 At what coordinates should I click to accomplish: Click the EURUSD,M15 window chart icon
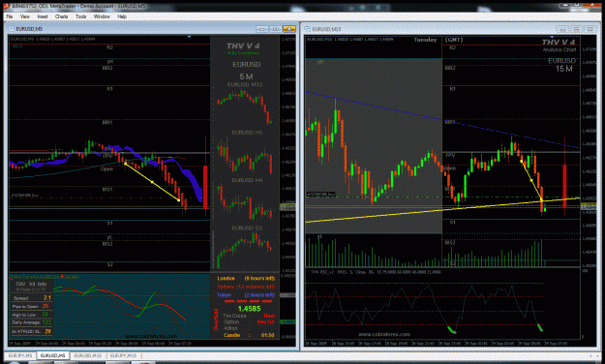click(x=307, y=29)
